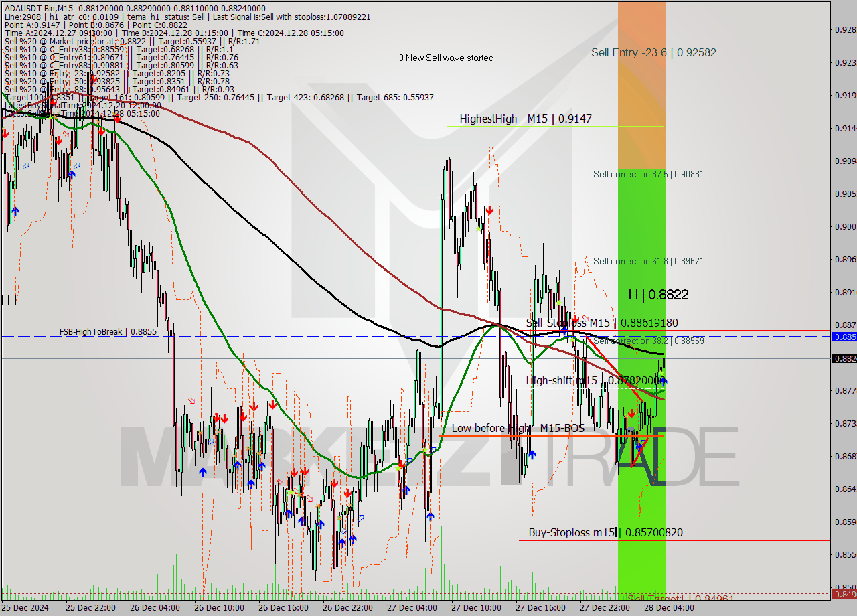Select 'Sell correction 38.2 | 0.88559' label
The height and width of the screenshot is (616, 857).
click(x=648, y=341)
